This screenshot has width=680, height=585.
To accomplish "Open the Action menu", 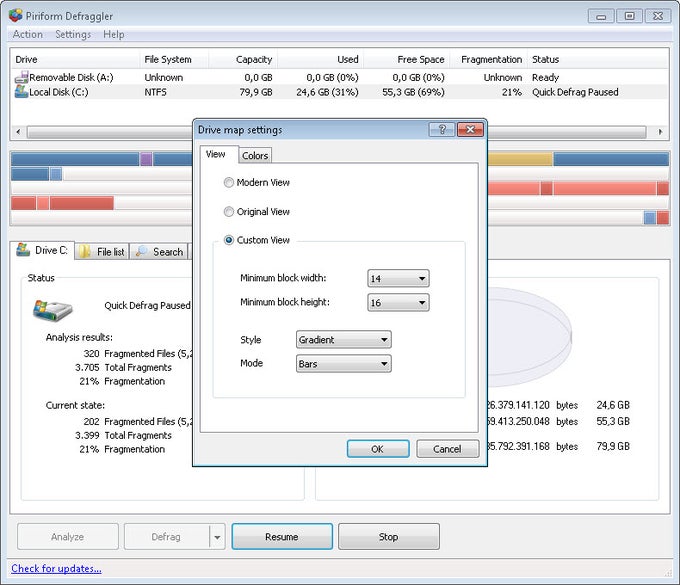I will [28, 34].
